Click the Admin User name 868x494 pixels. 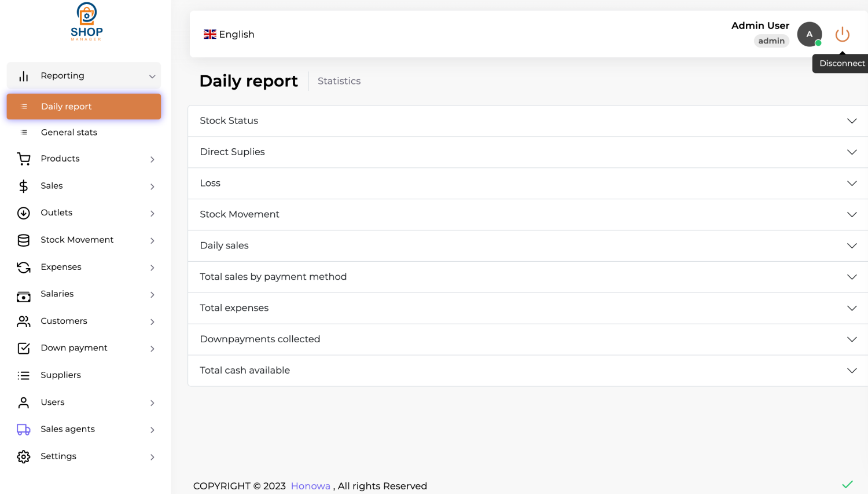point(760,25)
